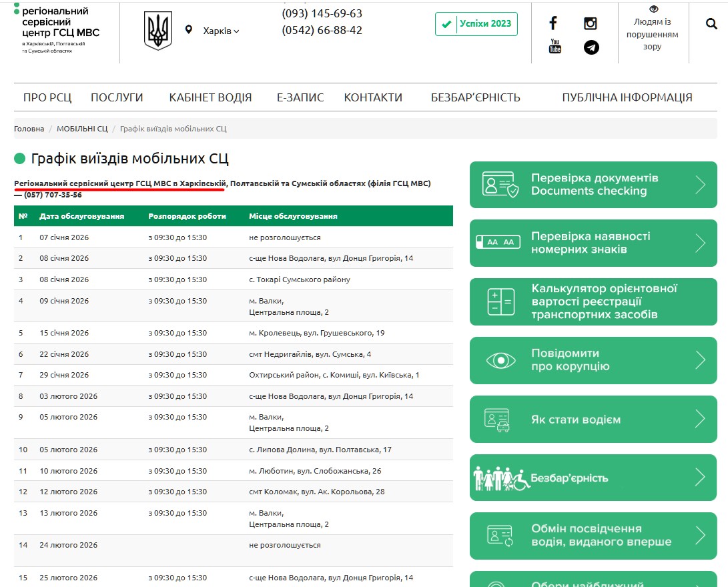This screenshot has width=728, height=587.
Task: Open the КОНТАКТИ menu item
Action: click(373, 97)
